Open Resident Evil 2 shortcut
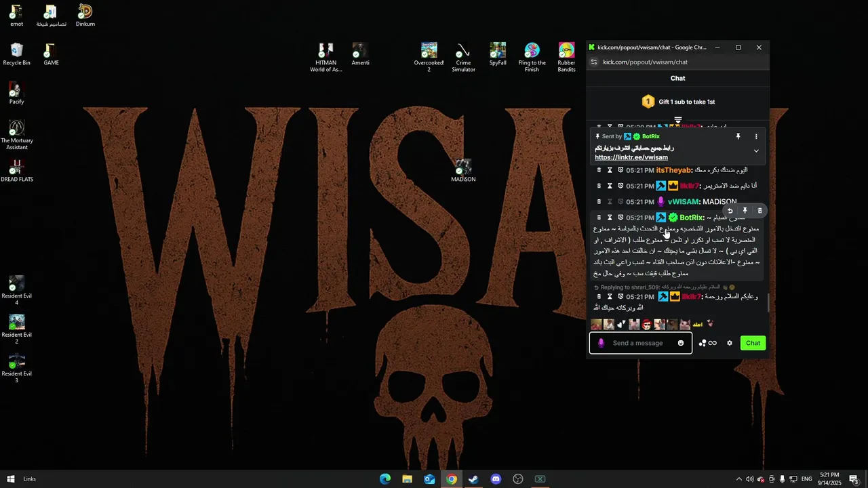 (x=16, y=329)
